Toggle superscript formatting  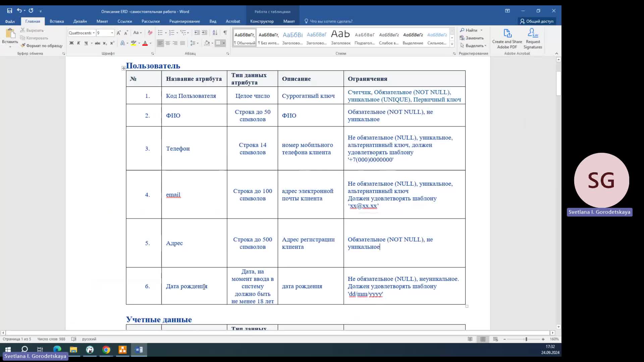tap(112, 43)
